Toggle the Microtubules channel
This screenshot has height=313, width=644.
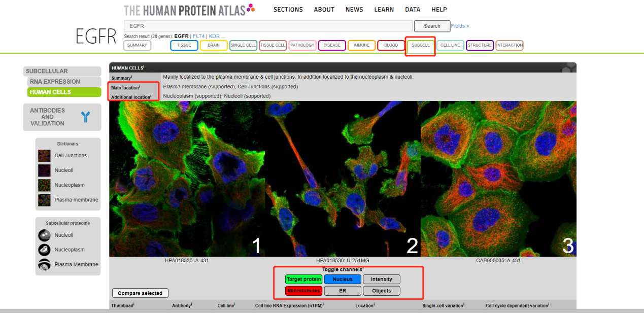pos(303,291)
